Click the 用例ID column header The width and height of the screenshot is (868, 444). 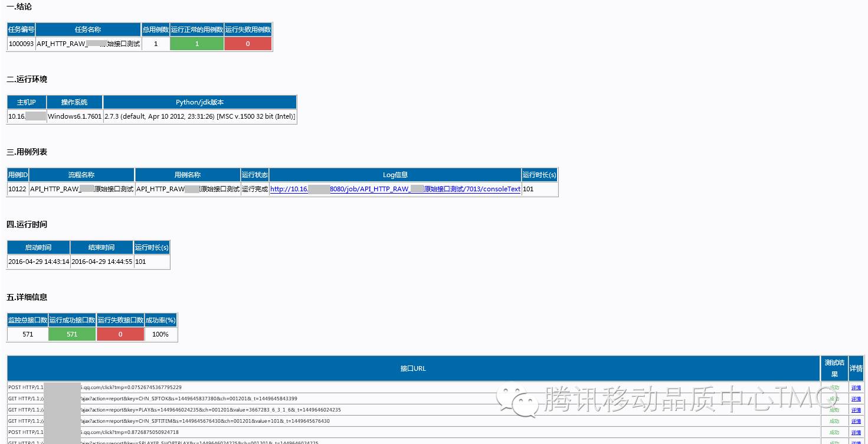(x=18, y=175)
